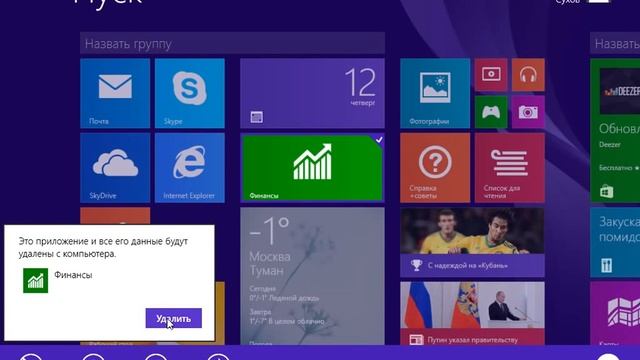Click the store icon on the Deezer tile

[x=607, y=191]
